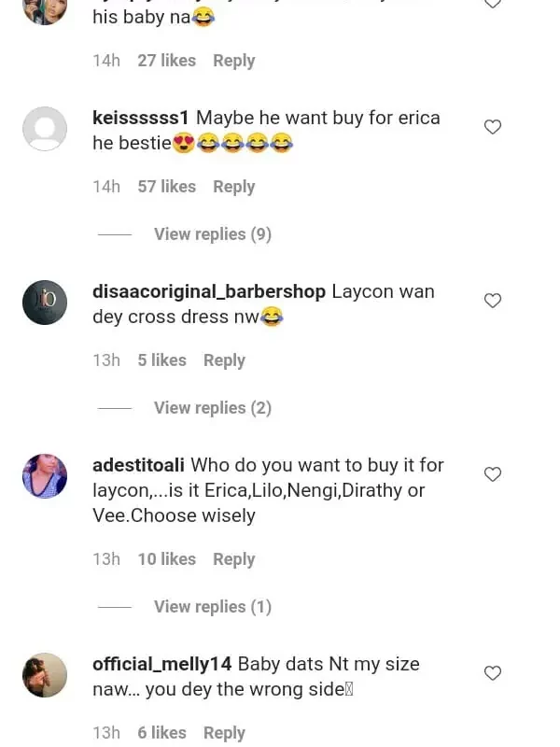Reply to keissssss1's comment
560x747 pixels.
(x=233, y=187)
